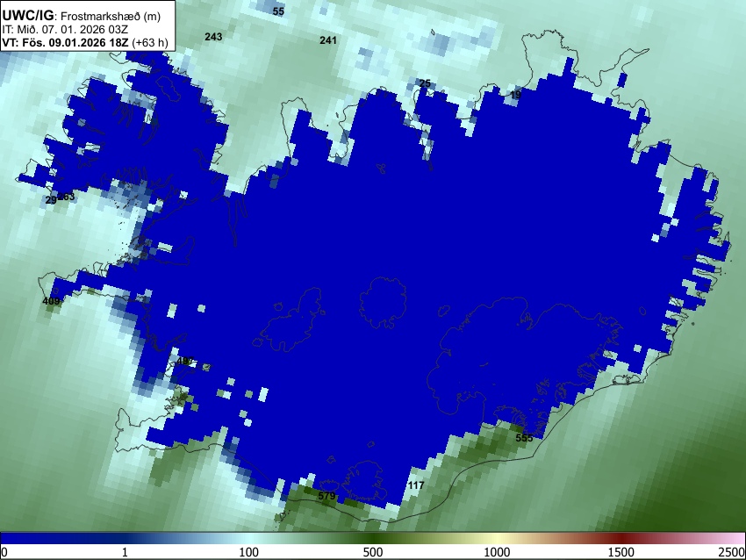Select the map value label 243
This screenshot has height=560, width=746.
(213, 37)
